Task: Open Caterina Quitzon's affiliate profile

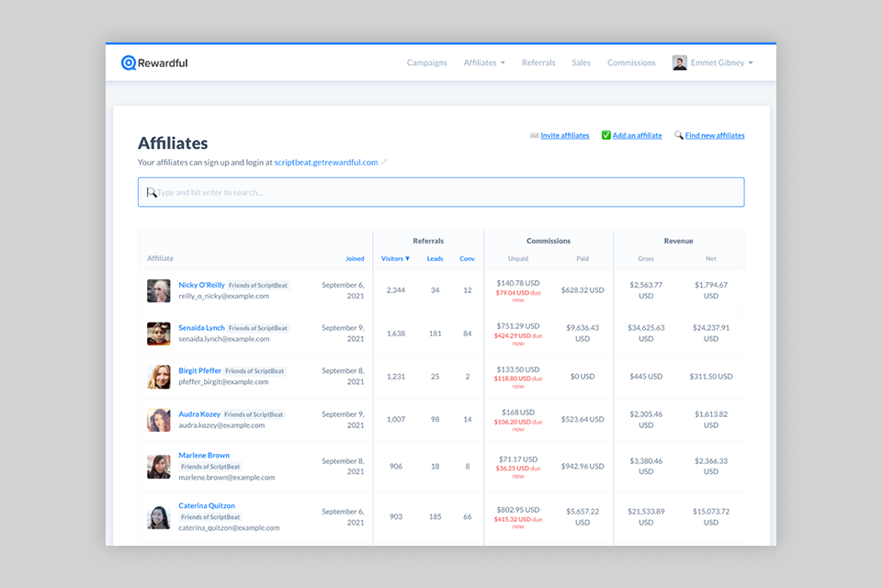Action: click(x=207, y=506)
